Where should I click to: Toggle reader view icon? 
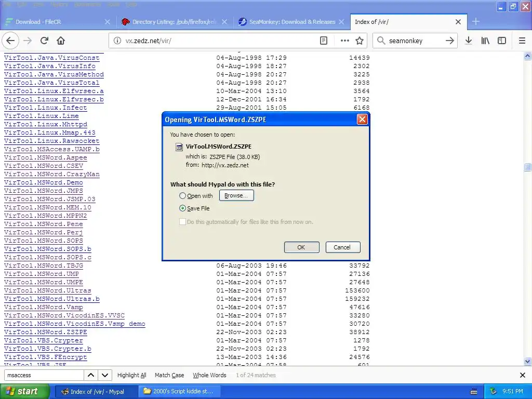click(x=324, y=41)
